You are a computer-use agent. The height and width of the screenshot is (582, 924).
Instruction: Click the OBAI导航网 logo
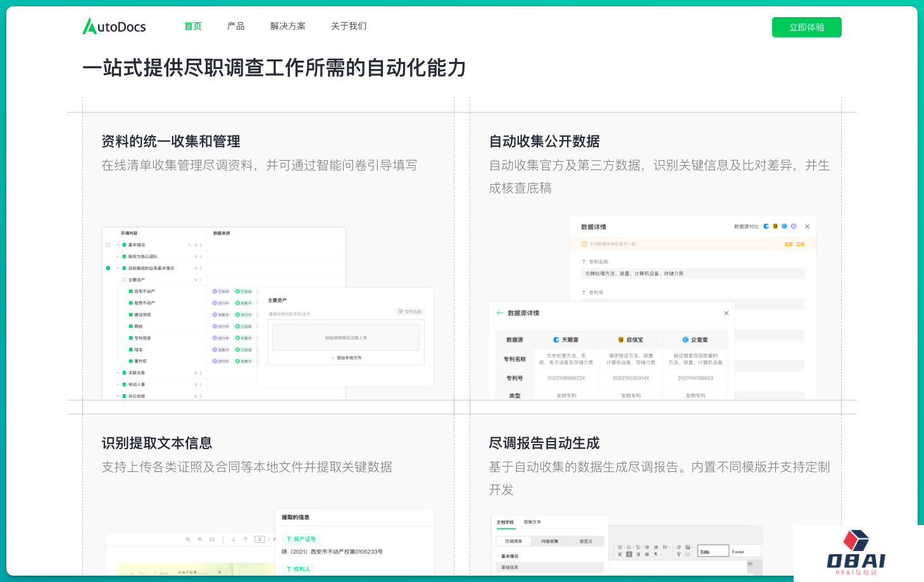pos(856,553)
